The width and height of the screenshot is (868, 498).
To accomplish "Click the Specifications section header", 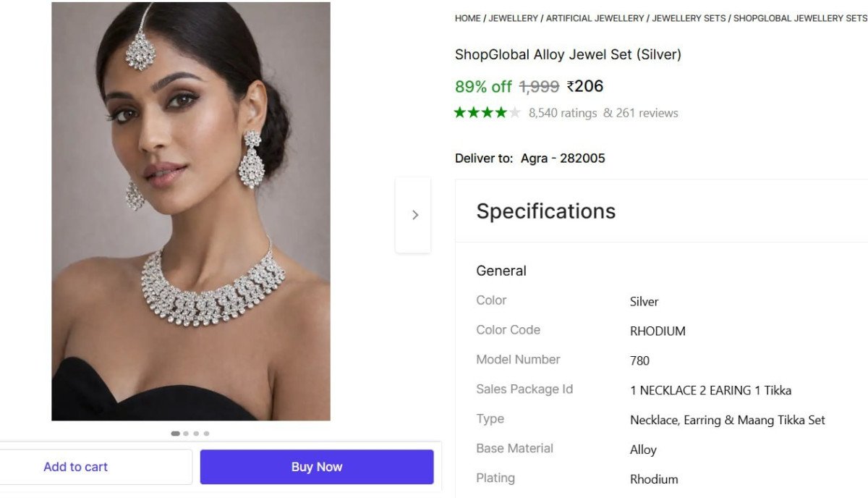I will click(545, 211).
